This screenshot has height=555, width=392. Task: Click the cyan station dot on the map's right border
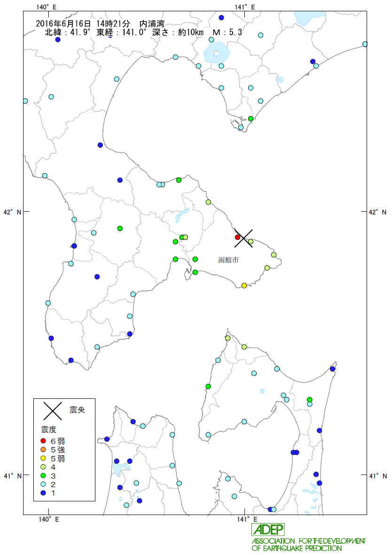click(x=365, y=44)
